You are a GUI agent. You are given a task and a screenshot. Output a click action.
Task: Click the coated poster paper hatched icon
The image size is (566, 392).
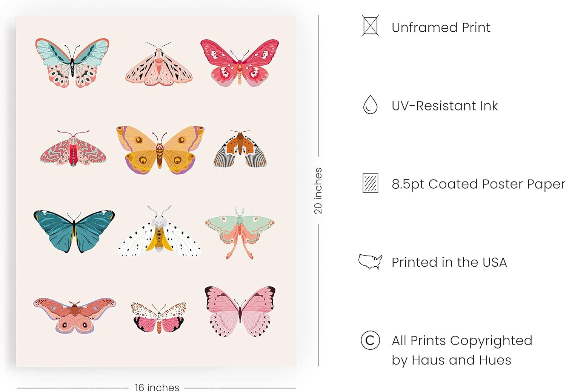click(370, 183)
